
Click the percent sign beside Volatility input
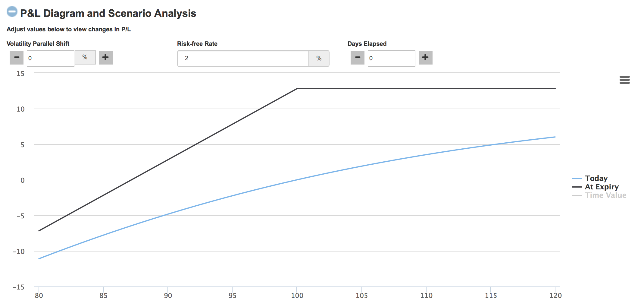[85, 57]
